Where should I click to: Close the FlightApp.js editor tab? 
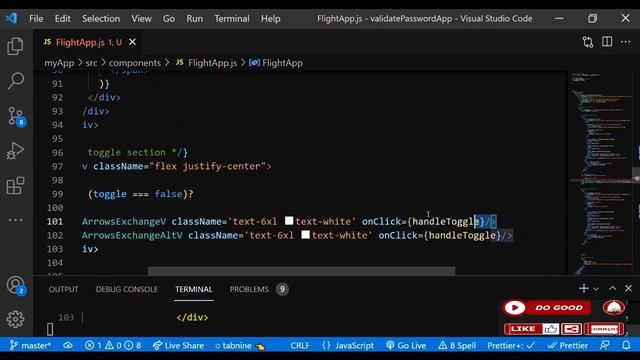pyautogui.click(x=132, y=42)
